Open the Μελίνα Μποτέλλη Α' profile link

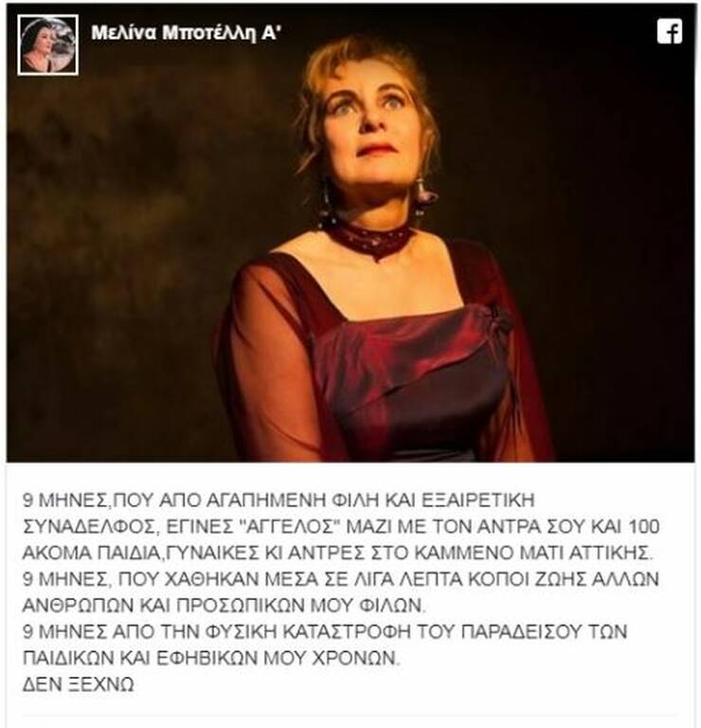[186, 33]
